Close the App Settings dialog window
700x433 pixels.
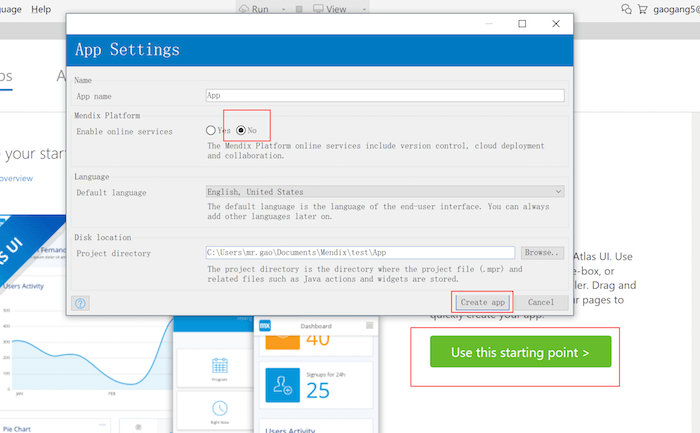[556, 24]
